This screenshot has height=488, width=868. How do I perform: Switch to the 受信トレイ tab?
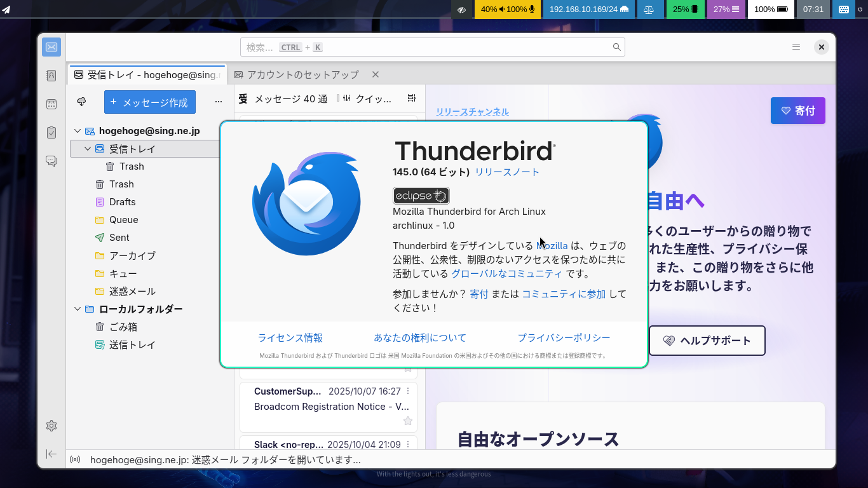147,74
